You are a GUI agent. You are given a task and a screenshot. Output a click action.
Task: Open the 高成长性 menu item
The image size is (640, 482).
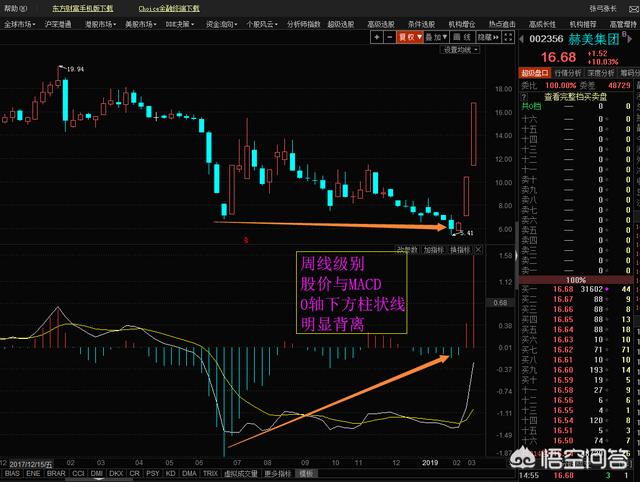[542, 24]
